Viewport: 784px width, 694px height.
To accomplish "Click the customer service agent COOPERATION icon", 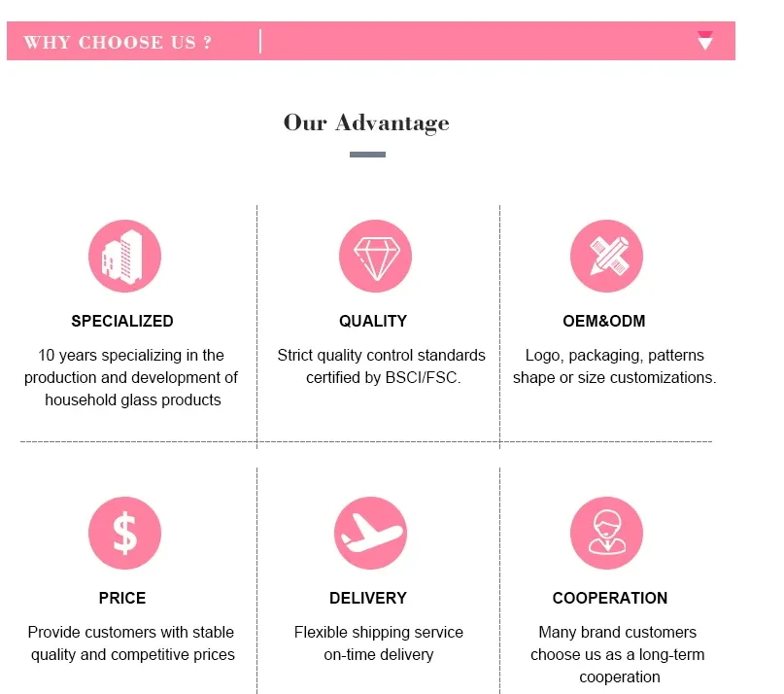I will 606,533.
